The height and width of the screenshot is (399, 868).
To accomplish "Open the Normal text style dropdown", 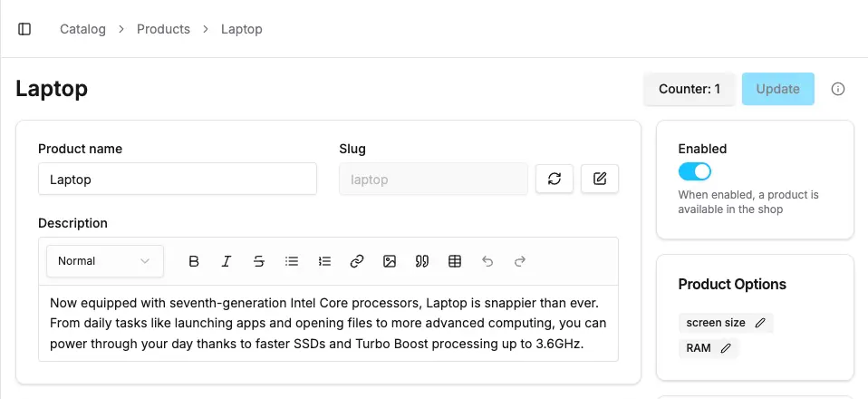I will [x=104, y=261].
